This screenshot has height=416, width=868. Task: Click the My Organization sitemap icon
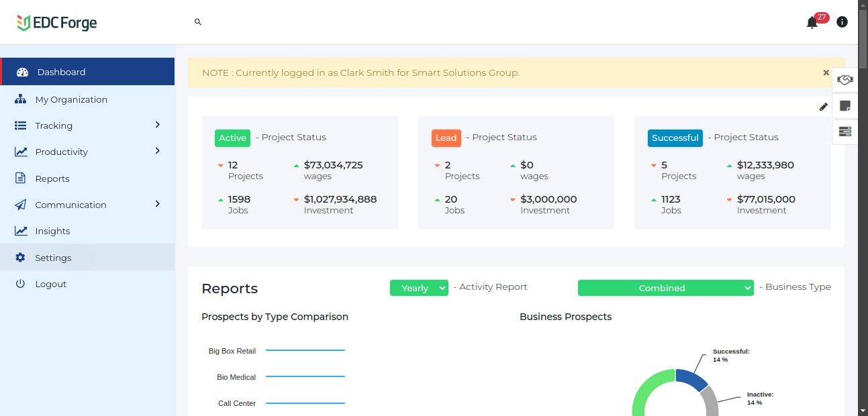click(21, 99)
